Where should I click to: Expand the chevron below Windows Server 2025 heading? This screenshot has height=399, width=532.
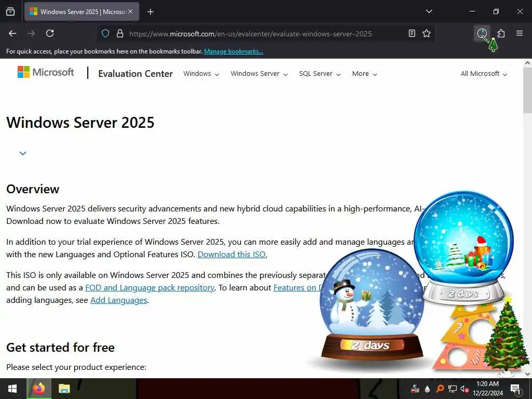point(23,153)
